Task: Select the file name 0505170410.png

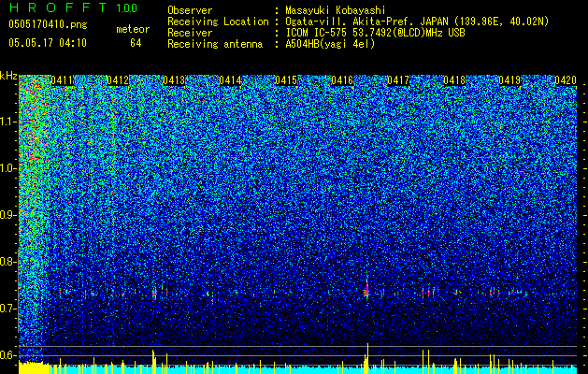Action: (48, 25)
